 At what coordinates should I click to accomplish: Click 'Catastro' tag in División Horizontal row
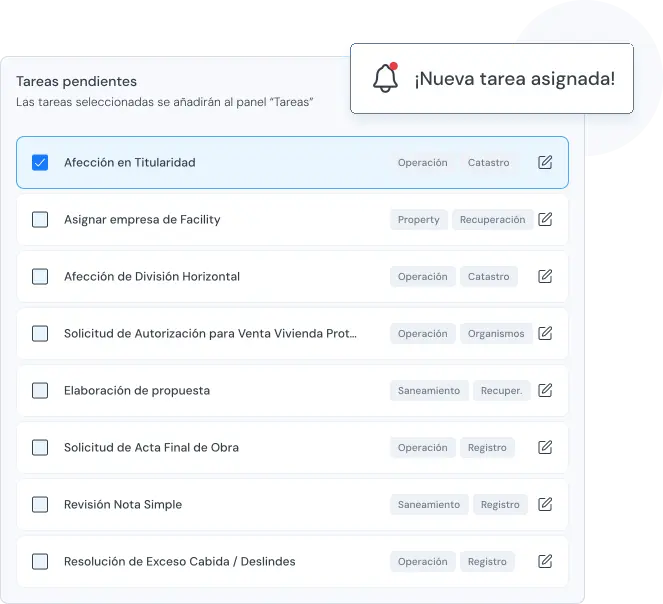pos(488,277)
